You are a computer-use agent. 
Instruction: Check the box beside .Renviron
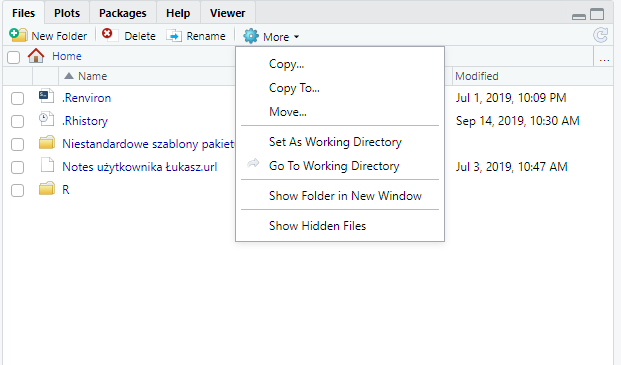click(x=17, y=98)
